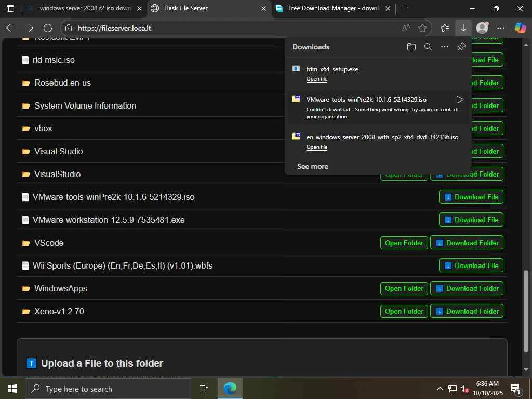This screenshot has height=399, width=532.
Task: Search downloads with magnifier icon
Action: [x=428, y=47]
